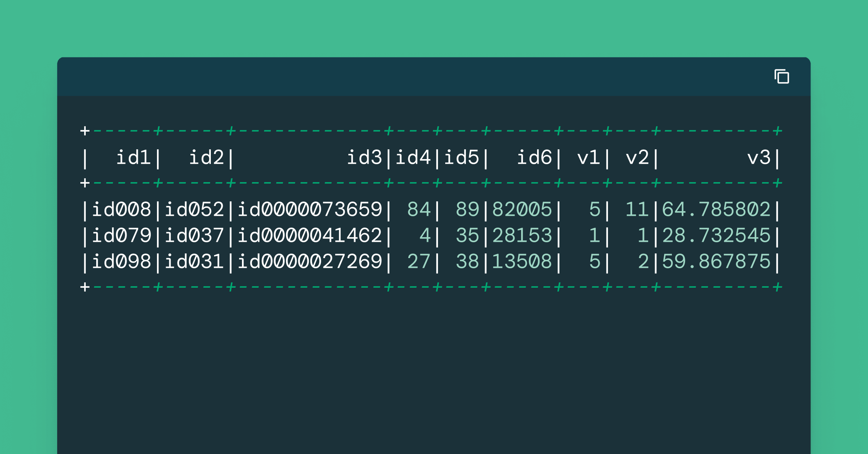This screenshot has height=454, width=868.
Task: Click the id6 column header
Action: [534, 158]
